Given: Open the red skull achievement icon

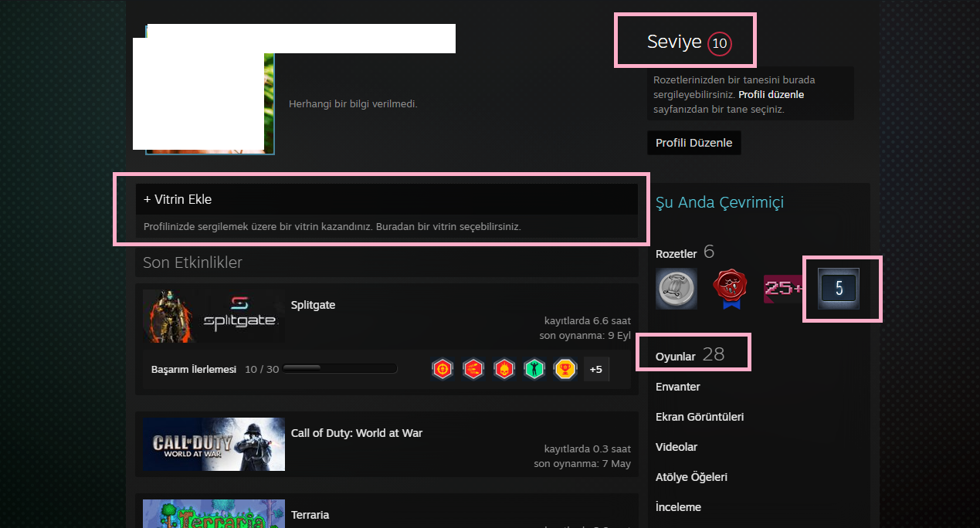Looking at the screenshot, I should coord(504,369).
